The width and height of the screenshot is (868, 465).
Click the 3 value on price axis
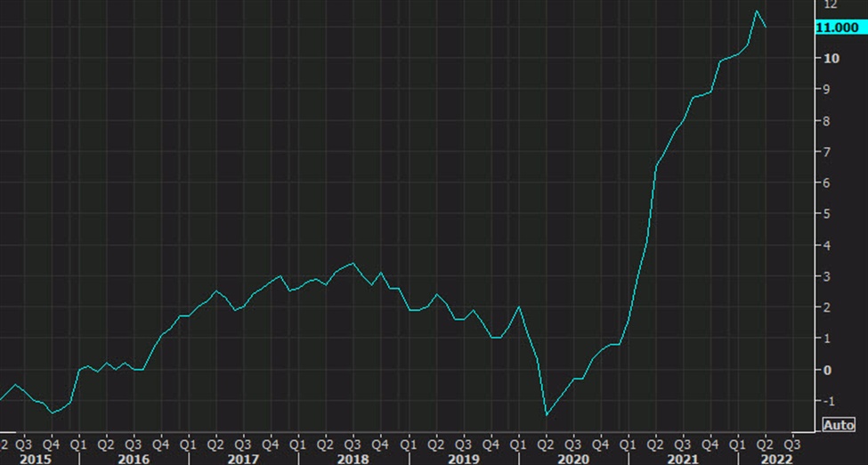[828, 276]
